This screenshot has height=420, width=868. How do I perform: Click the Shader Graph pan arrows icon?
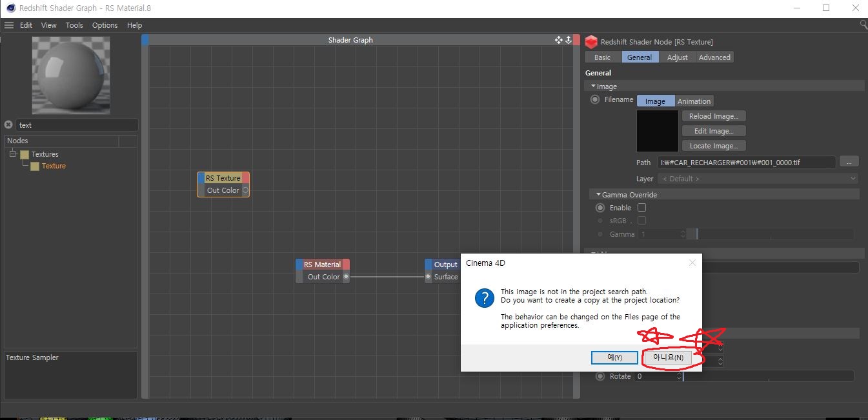(558, 40)
